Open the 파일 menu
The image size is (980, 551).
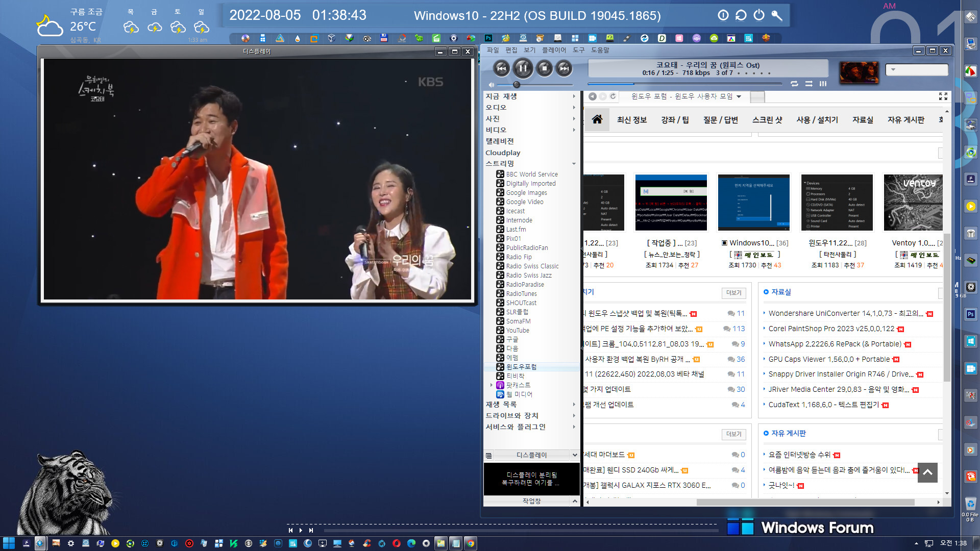493,50
